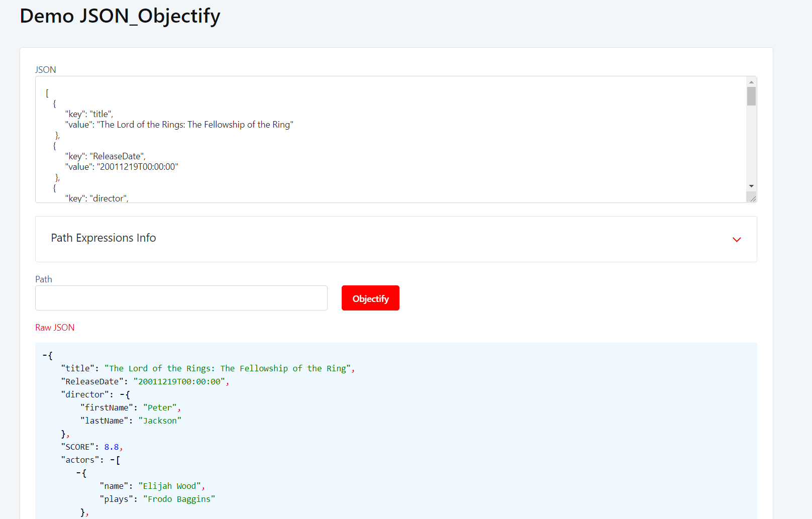The image size is (812, 519).
Task: Click the textarea scroll down arrow
Action: tap(751, 186)
